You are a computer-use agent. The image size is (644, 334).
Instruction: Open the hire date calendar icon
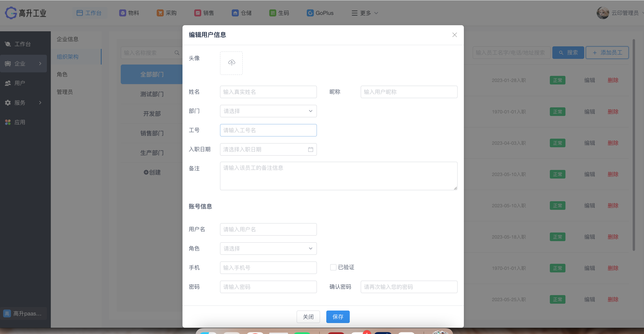point(310,149)
